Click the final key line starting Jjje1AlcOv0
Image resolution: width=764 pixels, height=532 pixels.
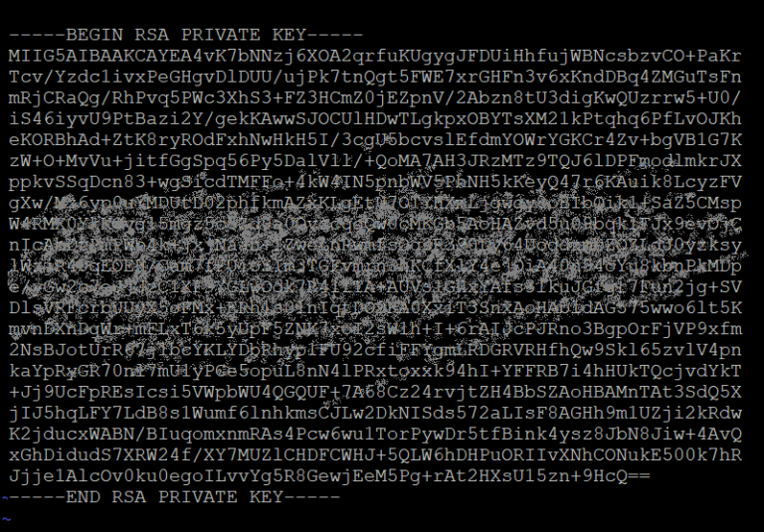[329, 476]
